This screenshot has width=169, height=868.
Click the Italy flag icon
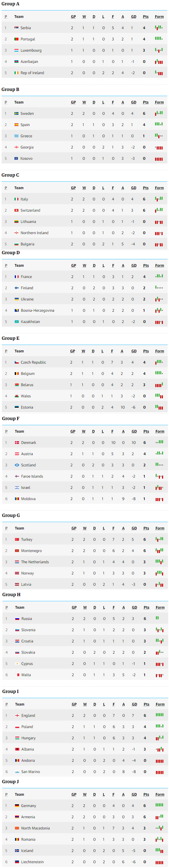[17, 199]
